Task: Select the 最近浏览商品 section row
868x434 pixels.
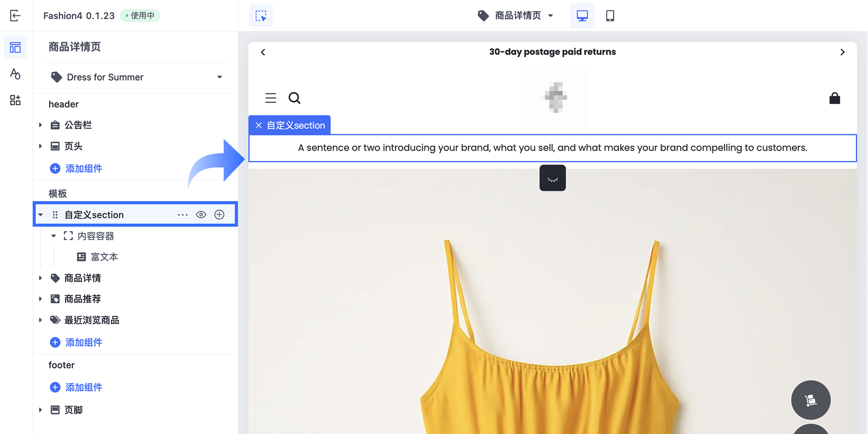Action: 135,320
